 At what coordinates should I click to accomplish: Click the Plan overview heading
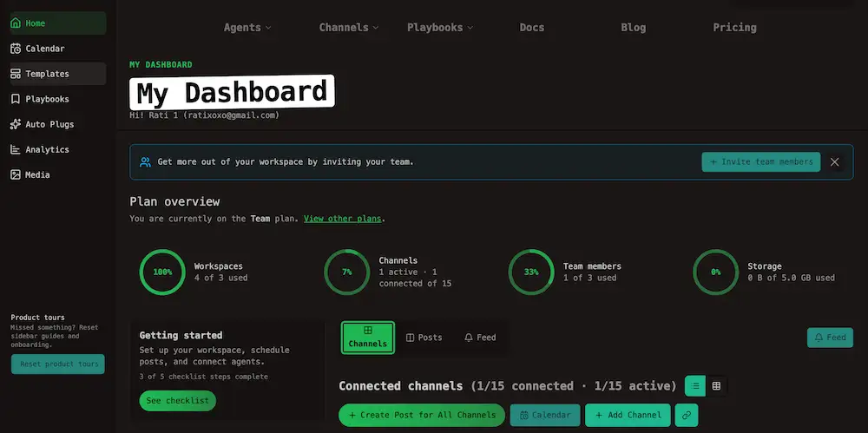click(x=174, y=201)
